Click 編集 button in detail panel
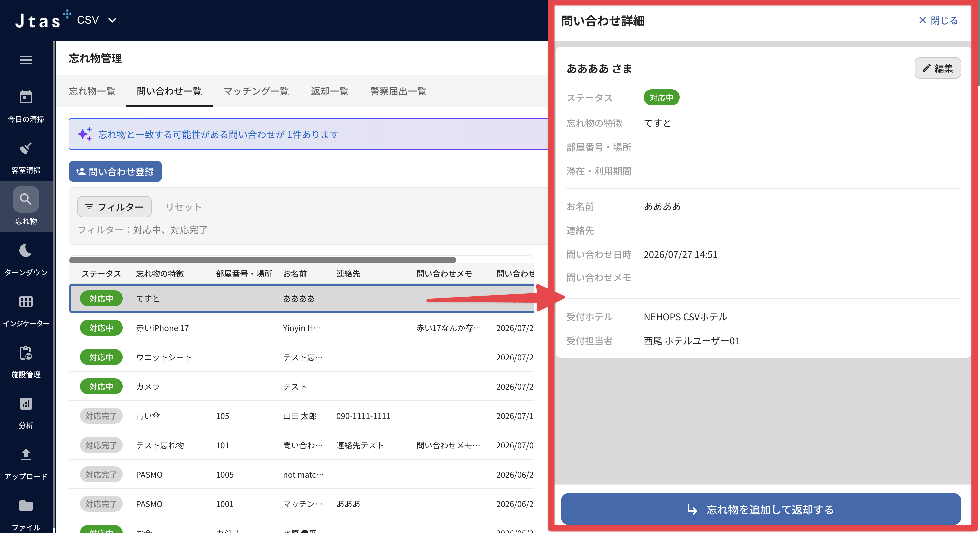This screenshot has width=980, height=533. [x=937, y=68]
